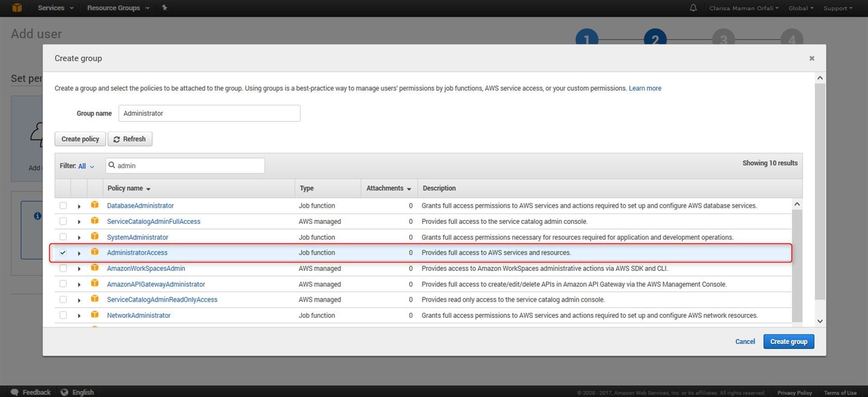Expand the NetworkAdministrator policy row
868x397 pixels.
pos(79,316)
